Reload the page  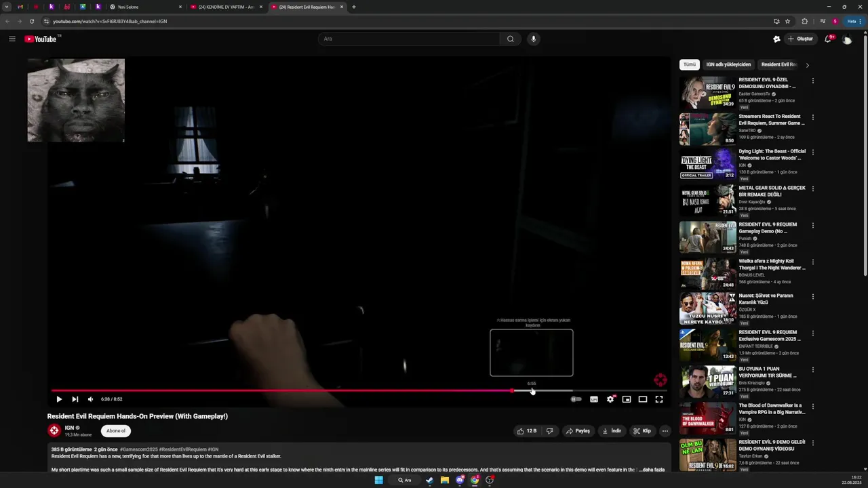click(x=31, y=21)
